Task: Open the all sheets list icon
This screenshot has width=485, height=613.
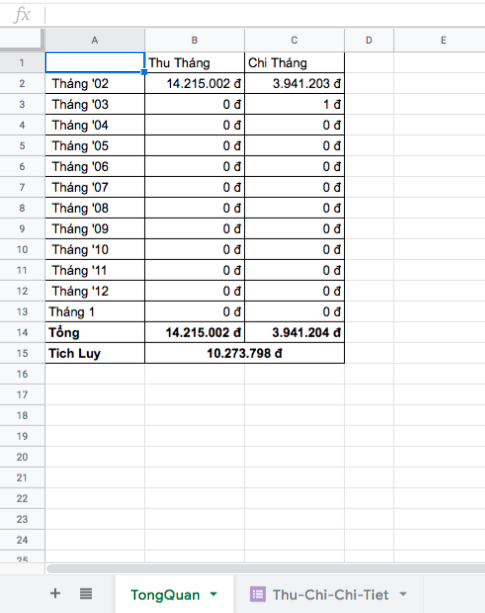Action: point(86,593)
